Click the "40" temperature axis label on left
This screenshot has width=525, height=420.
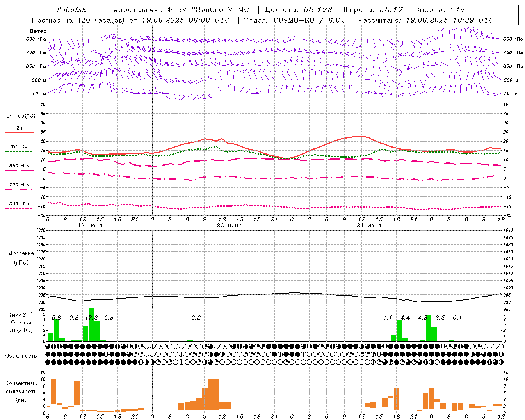pyautogui.click(x=43, y=104)
